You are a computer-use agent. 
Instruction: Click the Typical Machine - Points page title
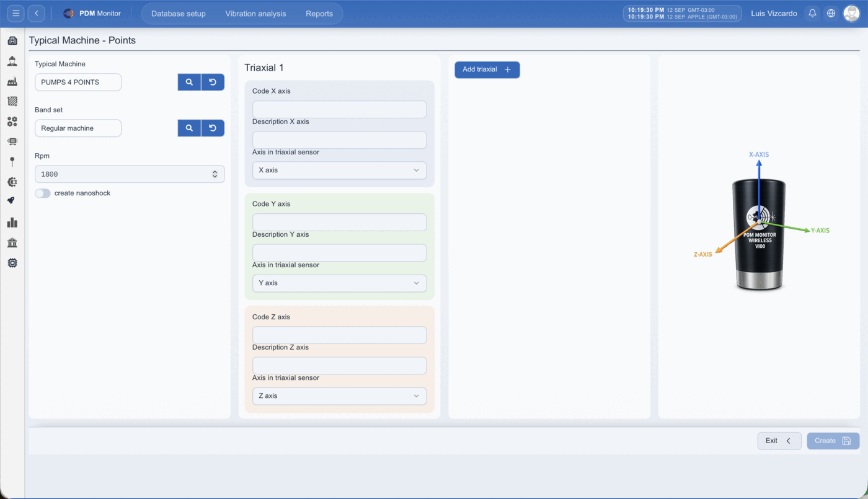(x=82, y=40)
